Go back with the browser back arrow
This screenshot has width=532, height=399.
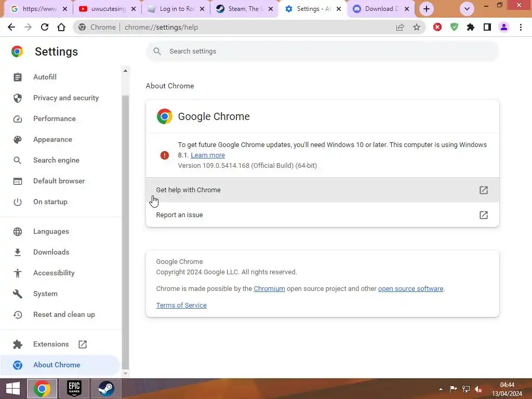(x=11, y=27)
